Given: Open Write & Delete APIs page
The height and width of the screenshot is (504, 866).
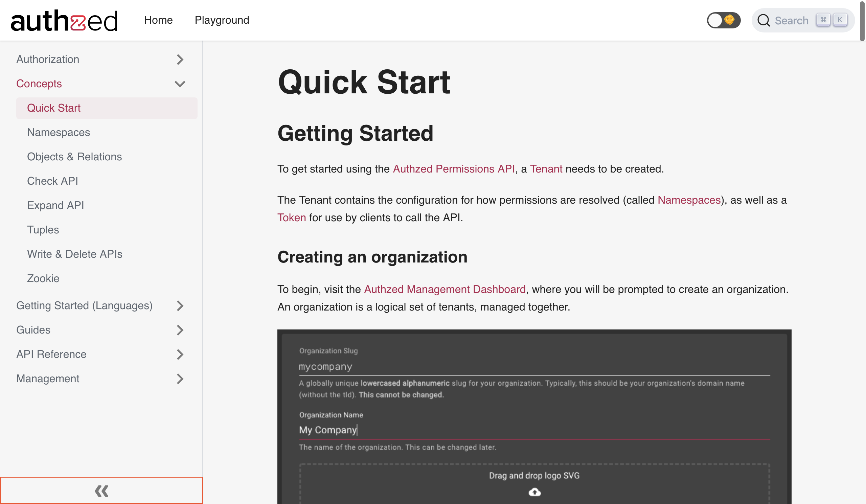Looking at the screenshot, I should [74, 254].
